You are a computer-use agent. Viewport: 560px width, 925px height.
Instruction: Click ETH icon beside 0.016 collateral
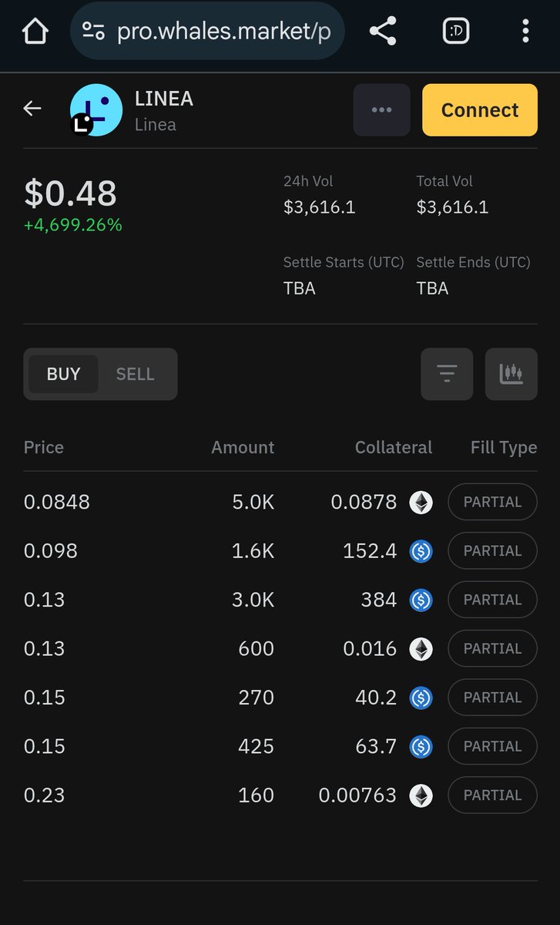coord(421,649)
